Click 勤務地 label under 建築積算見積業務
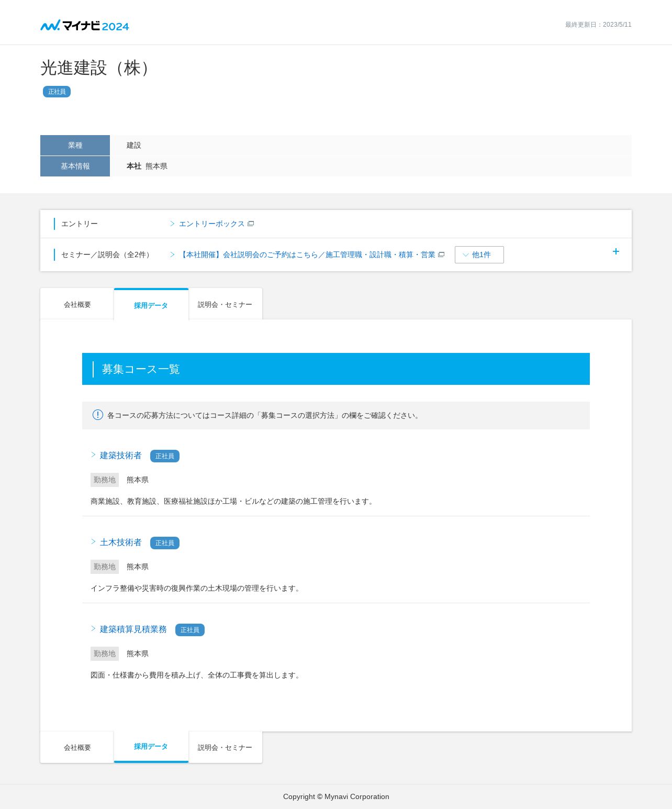Image resolution: width=672 pixels, height=809 pixels. point(105,653)
